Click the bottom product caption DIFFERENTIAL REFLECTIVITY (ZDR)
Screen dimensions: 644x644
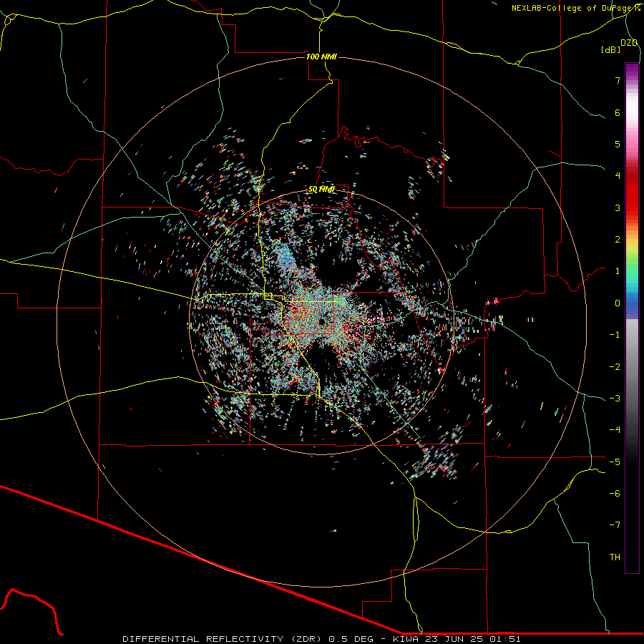click(223, 639)
